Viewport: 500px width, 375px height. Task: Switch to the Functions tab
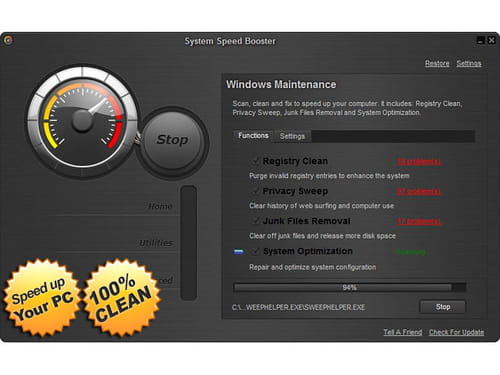[x=253, y=136]
